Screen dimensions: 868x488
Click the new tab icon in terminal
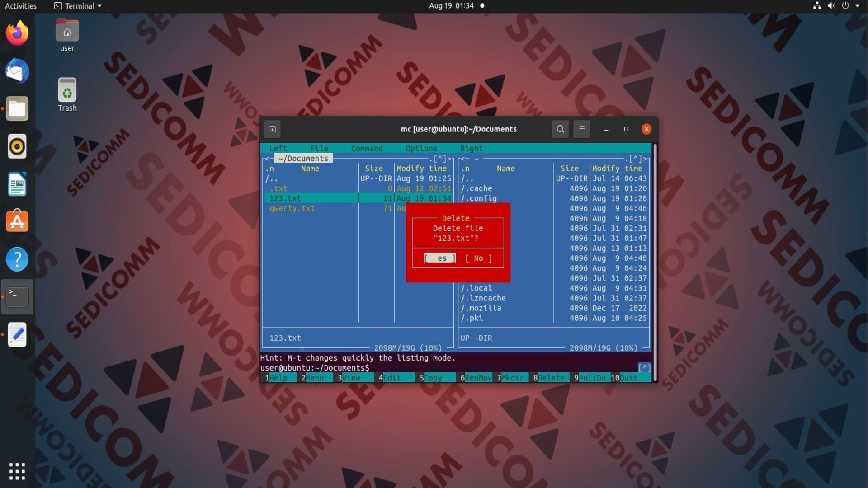coord(272,130)
